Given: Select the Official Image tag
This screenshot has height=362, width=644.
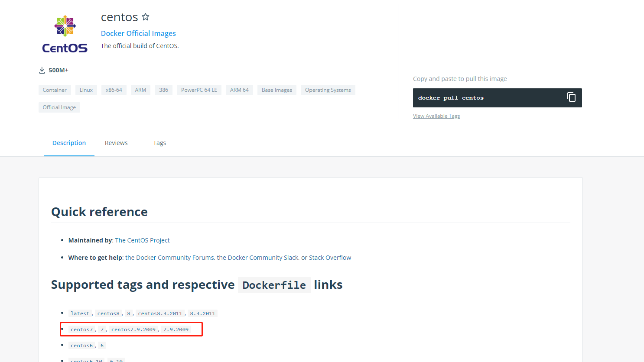Looking at the screenshot, I should pyautogui.click(x=59, y=107).
